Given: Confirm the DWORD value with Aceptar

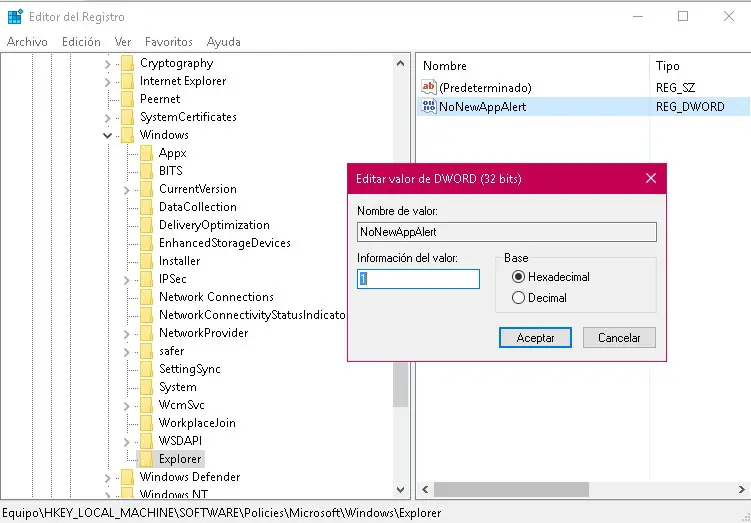Looking at the screenshot, I should pos(535,338).
